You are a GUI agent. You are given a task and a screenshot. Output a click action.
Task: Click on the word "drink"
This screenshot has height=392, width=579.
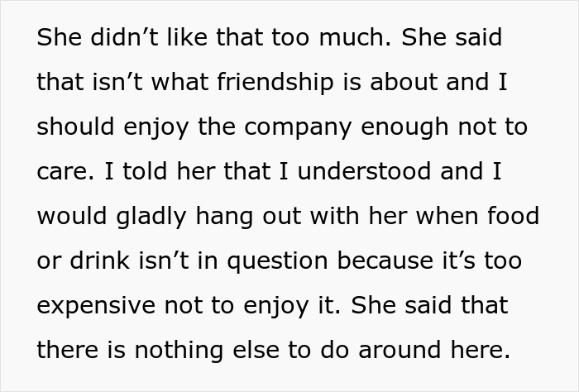pyautogui.click(x=95, y=262)
